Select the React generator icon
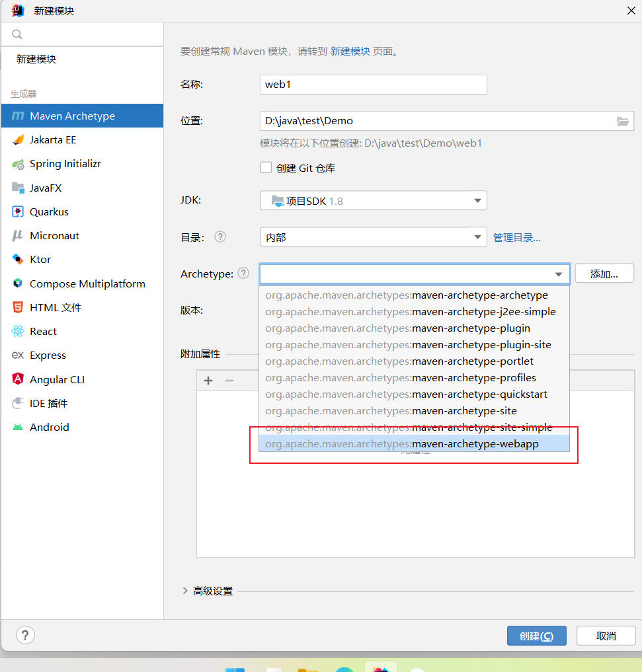 18,331
